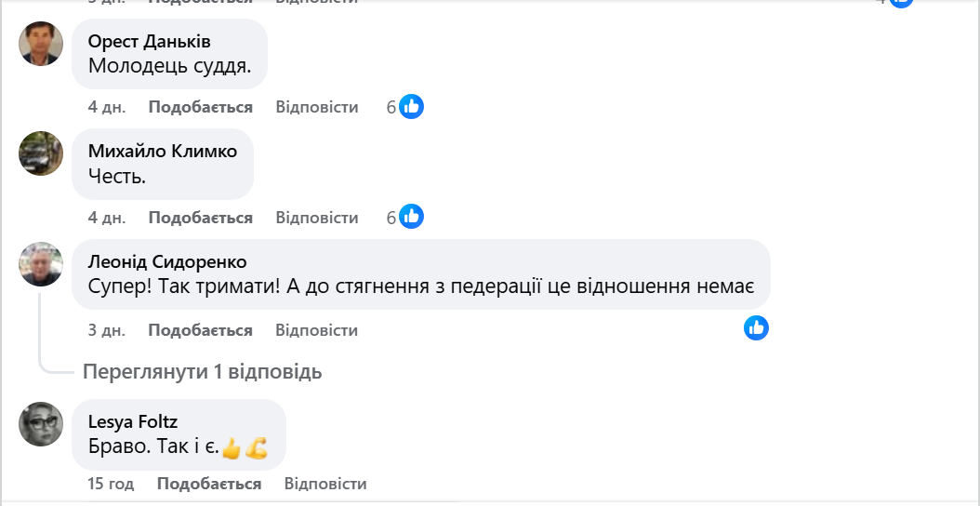Image resolution: width=980 pixels, height=506 pixels.
Task: Visit Леонід Сидоренко's profile name link
Action: [166, 261]
